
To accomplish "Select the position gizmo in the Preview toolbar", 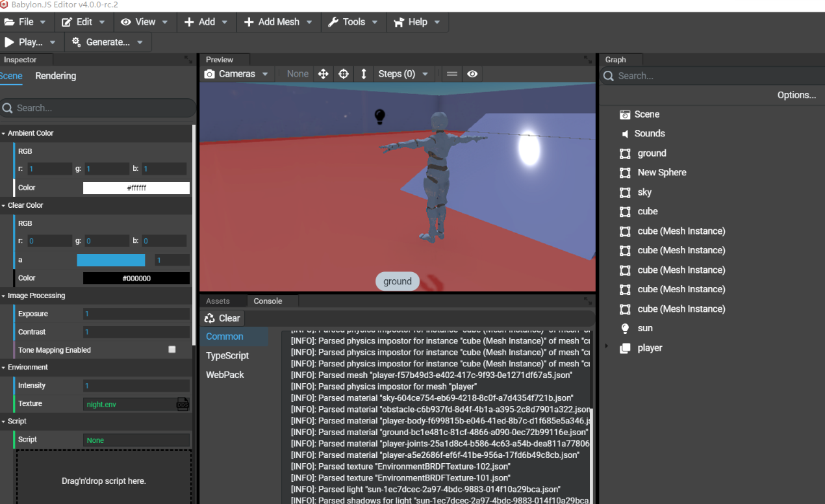I will click(x=323, y=73).
